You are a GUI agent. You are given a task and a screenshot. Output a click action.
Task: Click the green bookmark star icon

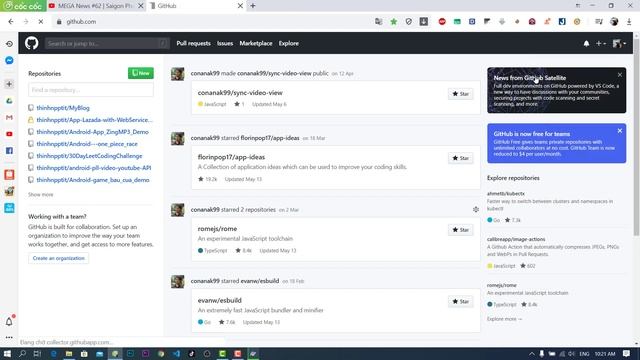click(x=393, y=22)
